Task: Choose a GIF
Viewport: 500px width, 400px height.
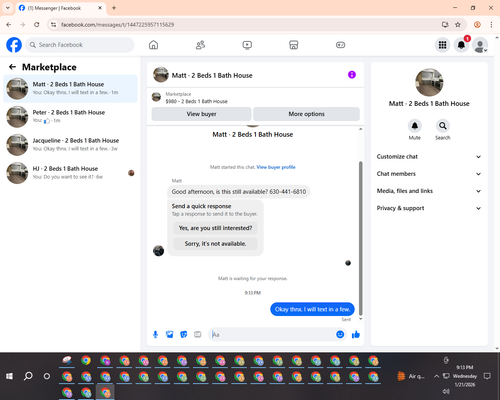Action: (198, 334)
